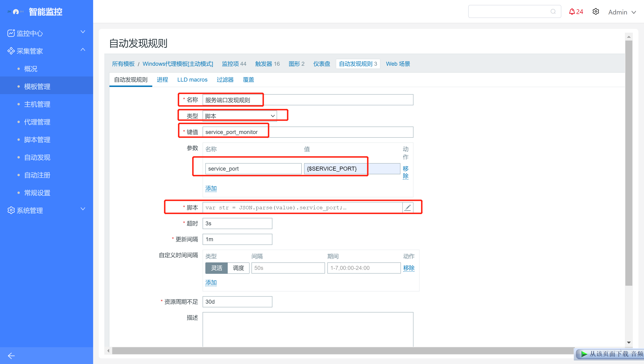The image size is (644, 364).
Task: Click the green download play icon
Action: pos(584,354)
